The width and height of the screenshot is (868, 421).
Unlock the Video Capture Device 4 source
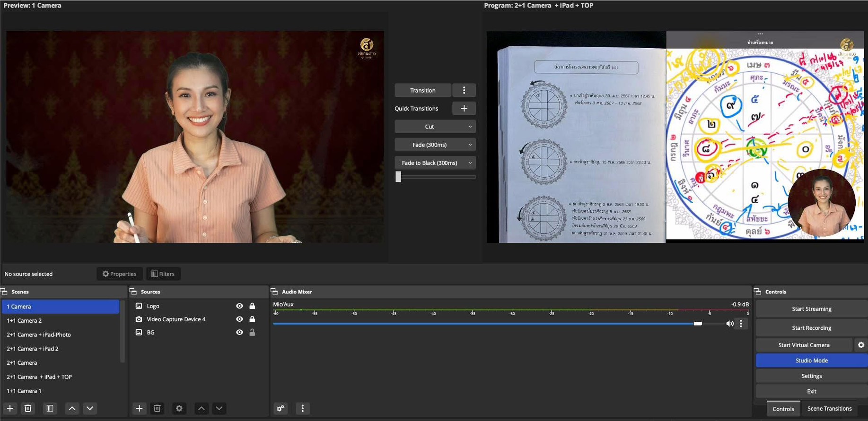(x=252, y=319)
